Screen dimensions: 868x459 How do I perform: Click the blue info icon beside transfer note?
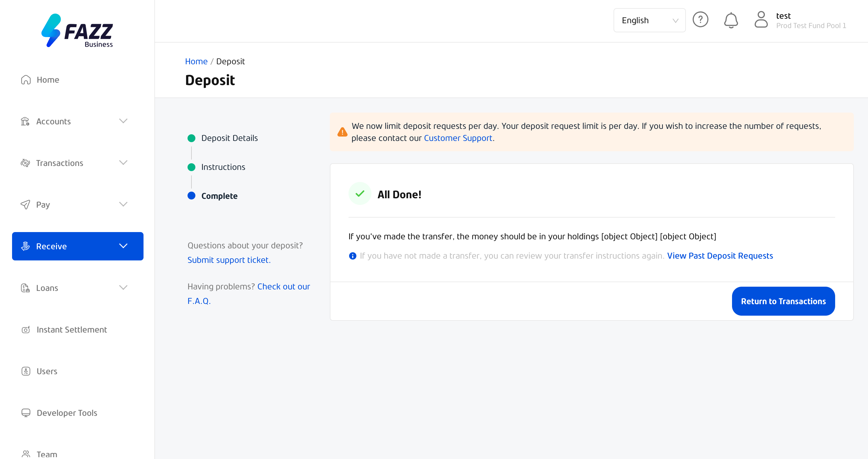click(352, 256)
